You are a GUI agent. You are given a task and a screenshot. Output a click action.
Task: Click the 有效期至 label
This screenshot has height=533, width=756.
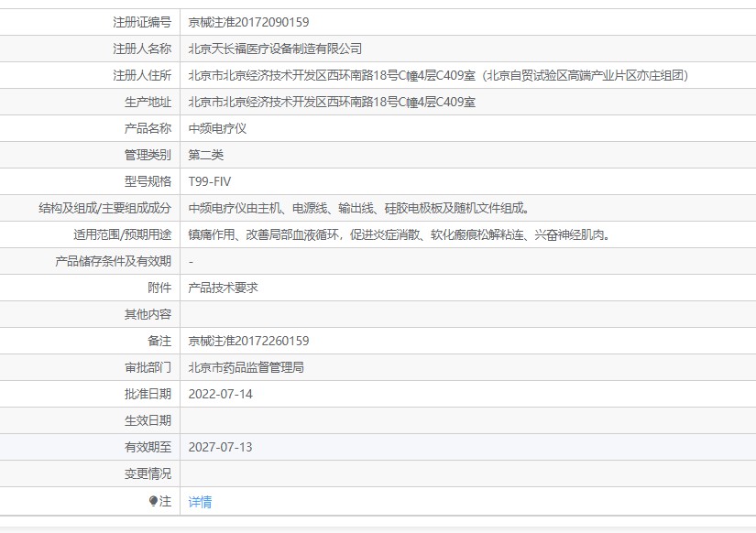click(x=148, y=447)
